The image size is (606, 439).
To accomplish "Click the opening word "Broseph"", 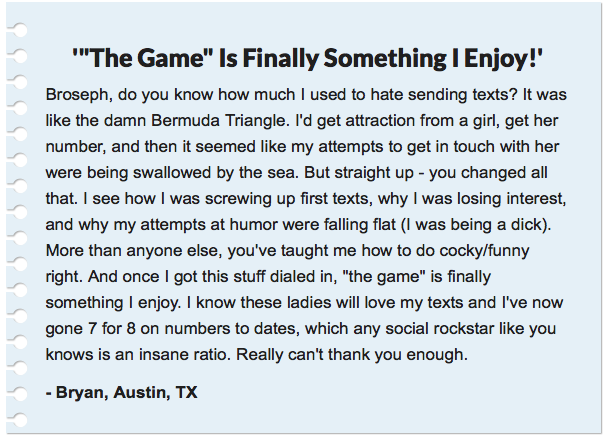I will click(x=79, y=91).
